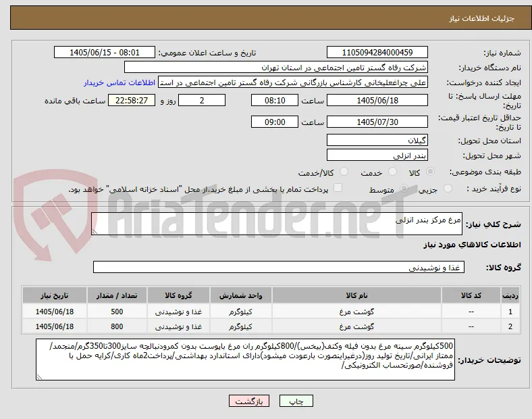This screenshot has width=532, height=419.
Task: Click the کد کالا column header
Action: [471, 295]
